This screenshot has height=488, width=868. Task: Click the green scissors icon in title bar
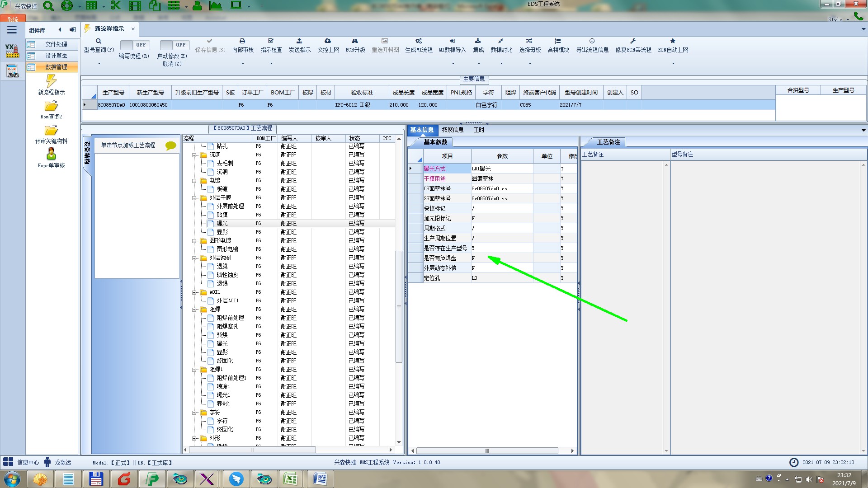[116, 5]
